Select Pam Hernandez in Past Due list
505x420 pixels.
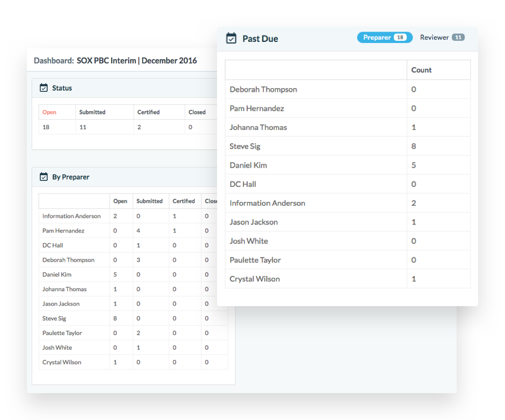pos(257,108)
